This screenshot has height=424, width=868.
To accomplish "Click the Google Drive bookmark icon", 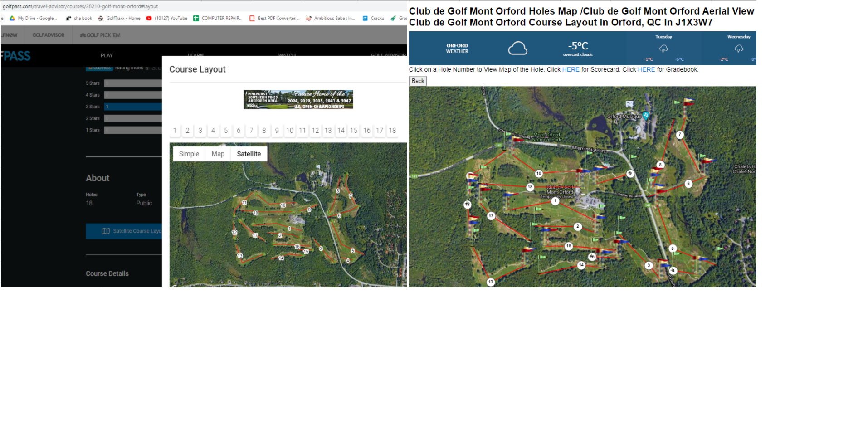I will [12, 19].
